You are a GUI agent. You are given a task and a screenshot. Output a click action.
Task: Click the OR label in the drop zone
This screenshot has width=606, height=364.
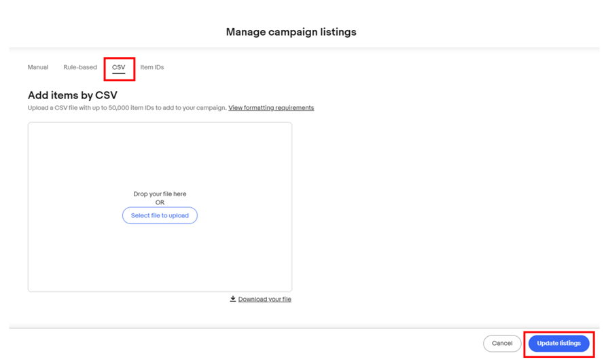coord(160,202)
